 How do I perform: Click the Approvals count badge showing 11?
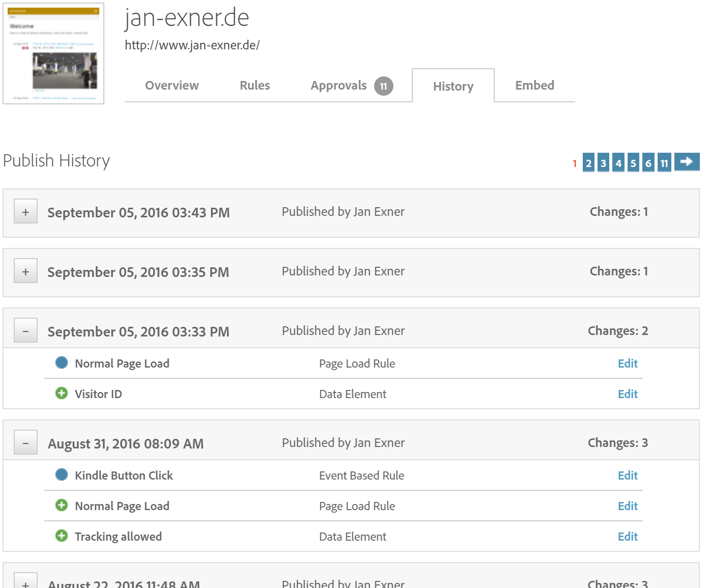click(383, 86)
